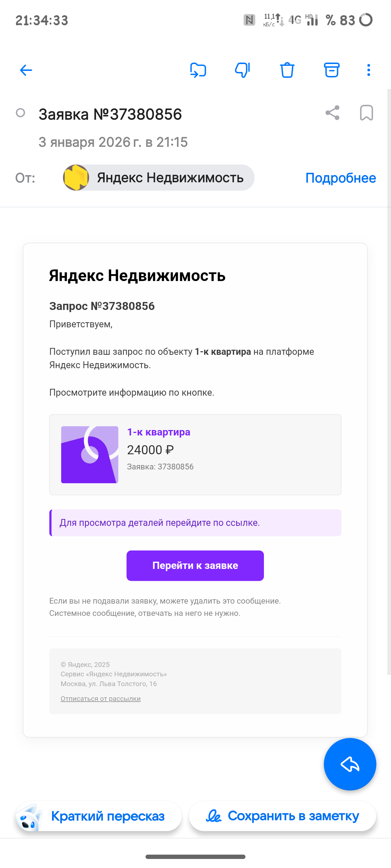Click the message scrollbar on right edge
391x868 pixels.
tap(389, 382)
